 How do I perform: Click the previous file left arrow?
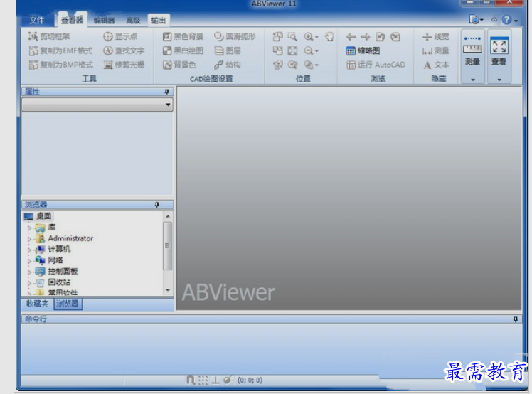(351, 37)
